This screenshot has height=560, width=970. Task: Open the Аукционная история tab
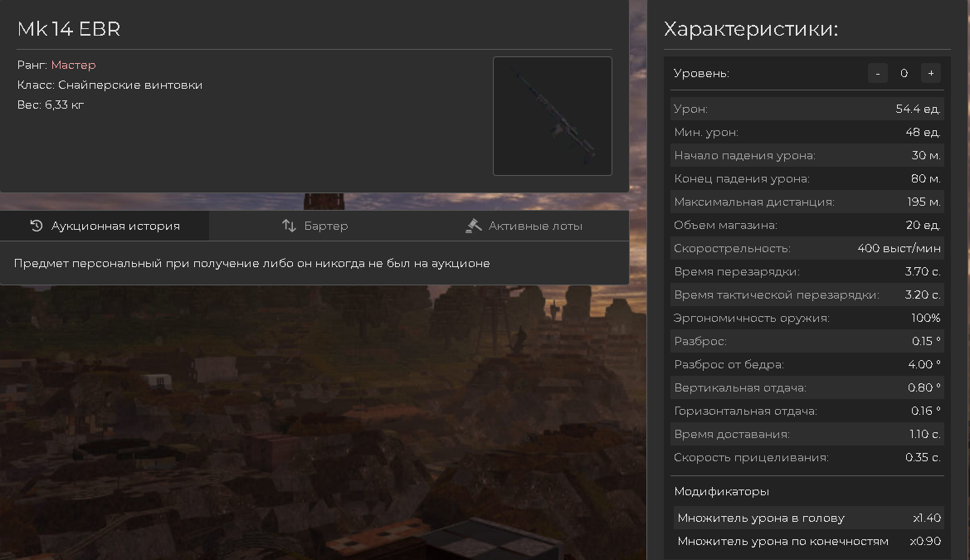coord(105,226)
